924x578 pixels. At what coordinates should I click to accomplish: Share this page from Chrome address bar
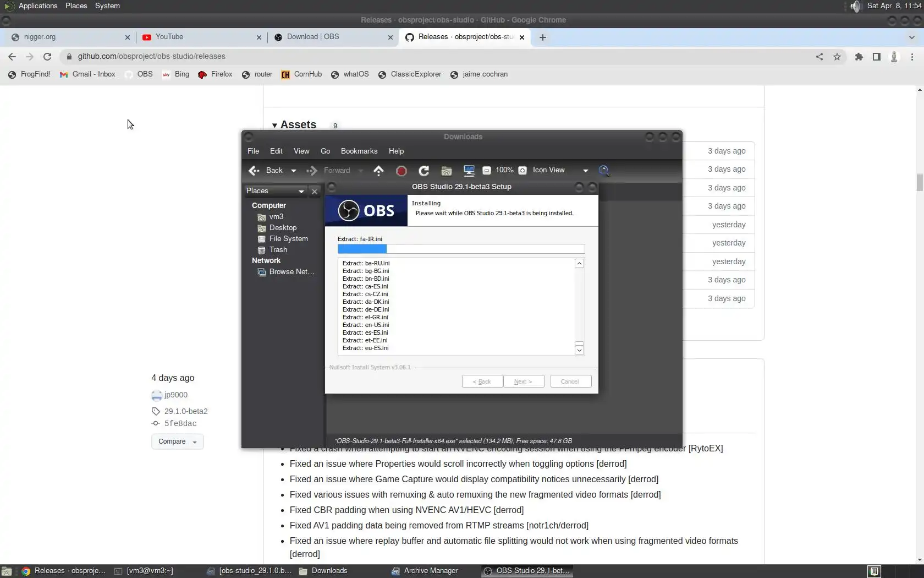click(x=820, y=56)
